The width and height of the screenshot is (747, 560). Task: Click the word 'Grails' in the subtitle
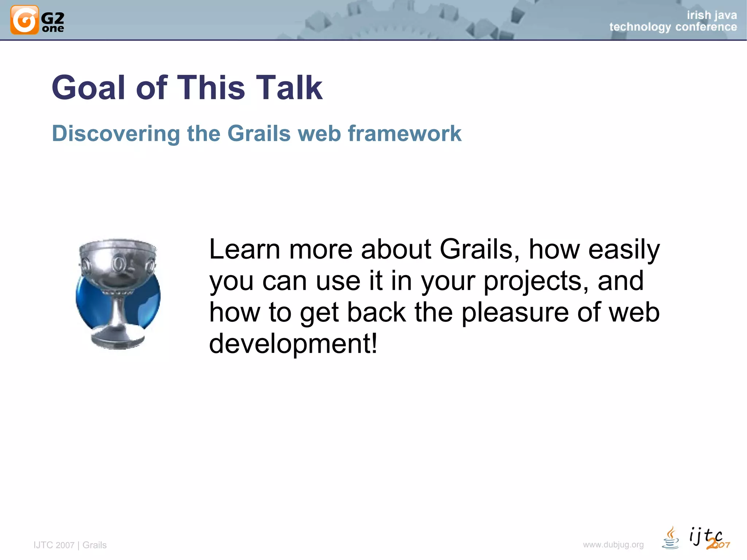[x=259, y=133]
